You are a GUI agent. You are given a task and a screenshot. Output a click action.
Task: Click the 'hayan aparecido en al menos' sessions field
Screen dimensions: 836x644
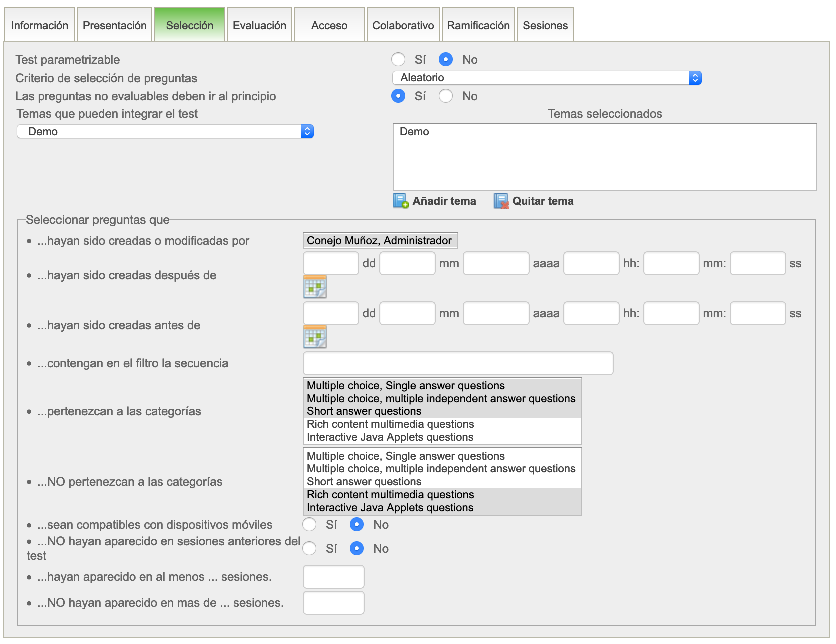coord(333,577)
